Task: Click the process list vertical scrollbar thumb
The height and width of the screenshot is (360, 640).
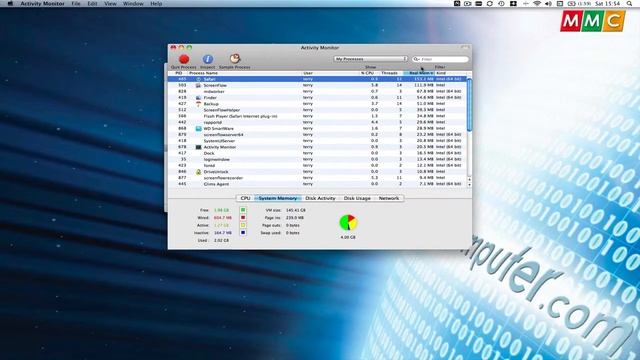Action: [469, 105]
